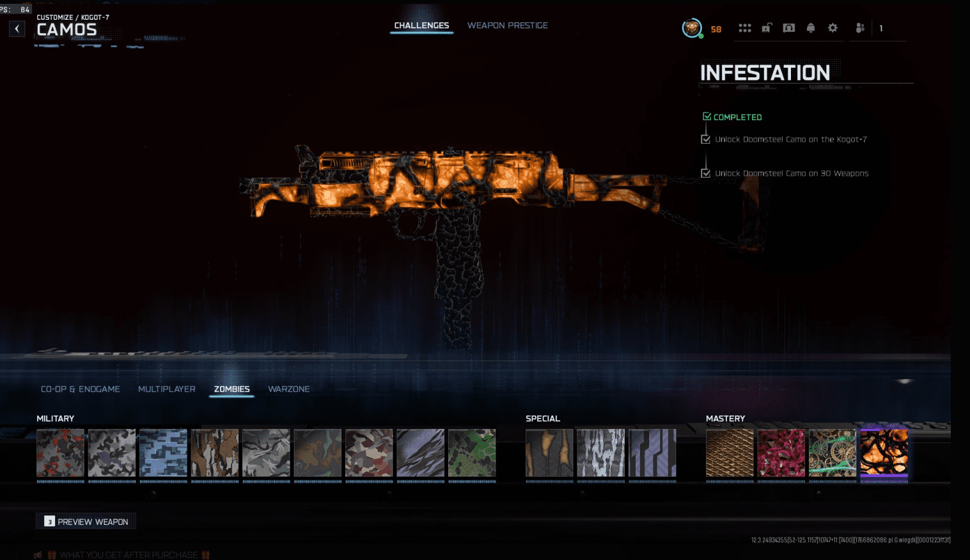
Task: Select first Special camo with orange cracks
Action: (550, 453)
